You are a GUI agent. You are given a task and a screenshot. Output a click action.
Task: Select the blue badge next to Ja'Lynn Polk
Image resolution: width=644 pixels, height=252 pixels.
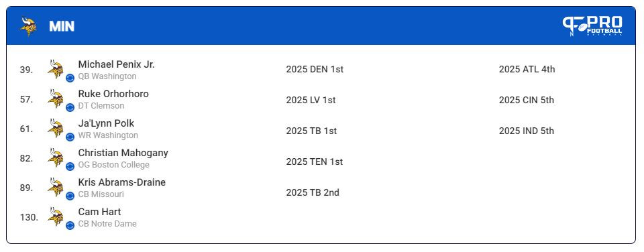click(70, 137)
